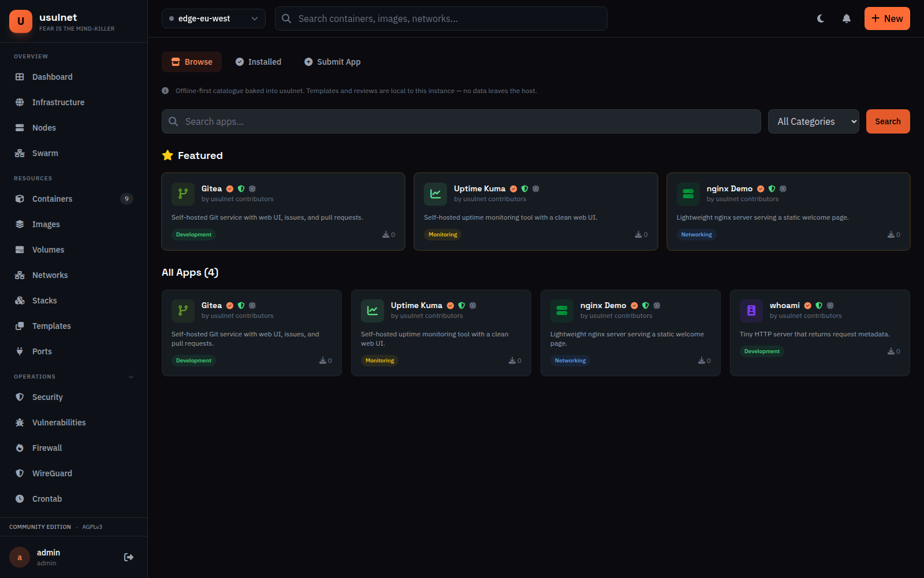Open the Crontab clock icon

click(20, 499)
